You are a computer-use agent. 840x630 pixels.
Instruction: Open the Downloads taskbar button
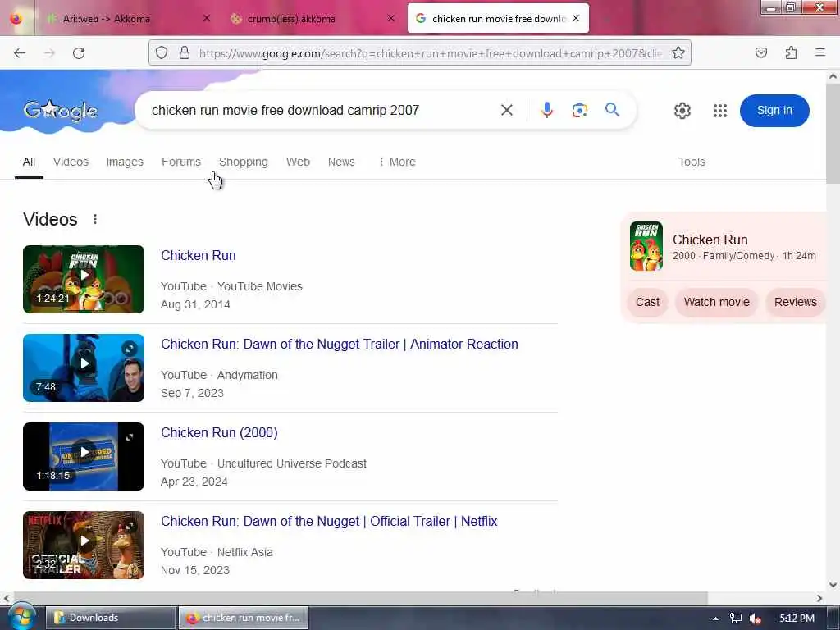tap(111, 618)
